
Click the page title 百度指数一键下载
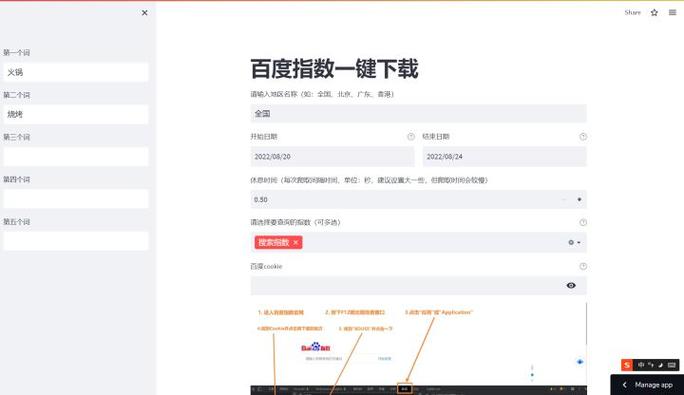tap(335, 69)
